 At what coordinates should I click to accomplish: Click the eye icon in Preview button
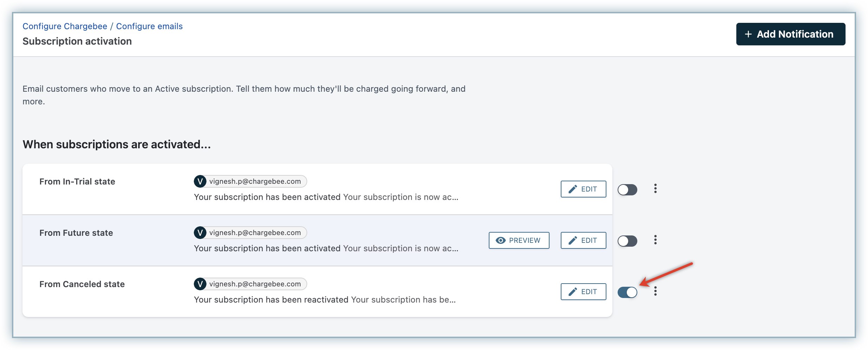[500, 240]
